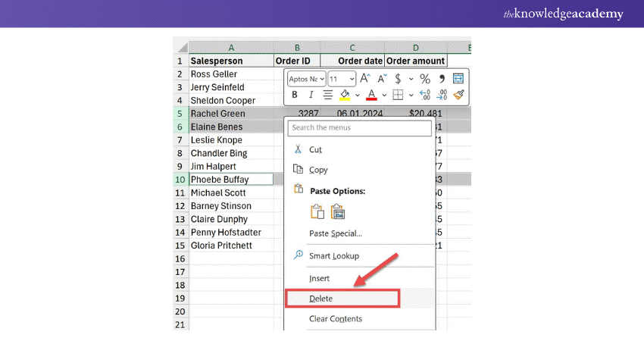Viewport: 644px width, 341px height.
Task: Click the Order amount header cell
Action: [416, 61]
